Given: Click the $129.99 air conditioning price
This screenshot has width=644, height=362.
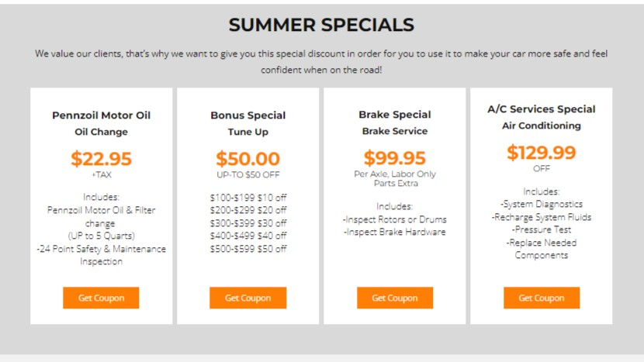Looking at the screenshot, I should (541, 153).
